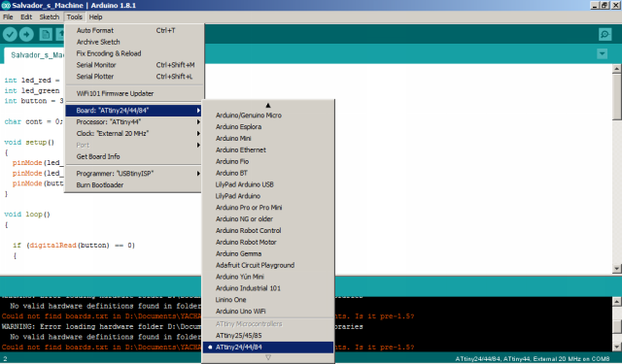Click the 'if (digitalRead(button) == 0)' line
The height and width of the screenshot is (364, 622).
74,246
